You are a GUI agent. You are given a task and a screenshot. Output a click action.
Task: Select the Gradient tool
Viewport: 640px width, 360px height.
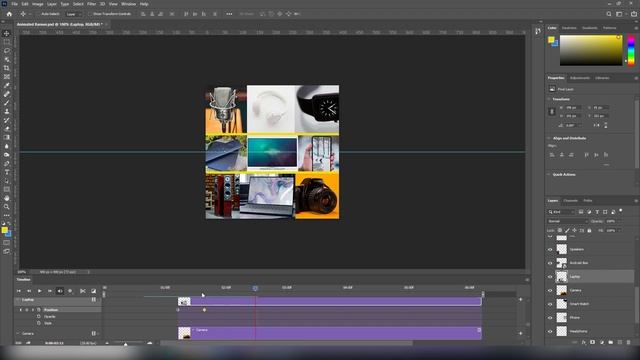(x=7, y=137)
